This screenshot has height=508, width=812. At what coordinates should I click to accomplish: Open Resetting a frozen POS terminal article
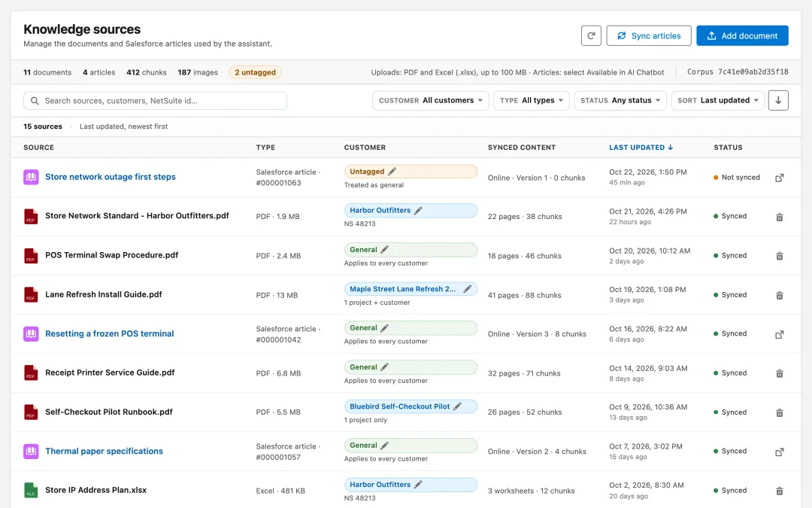point(109,334)
